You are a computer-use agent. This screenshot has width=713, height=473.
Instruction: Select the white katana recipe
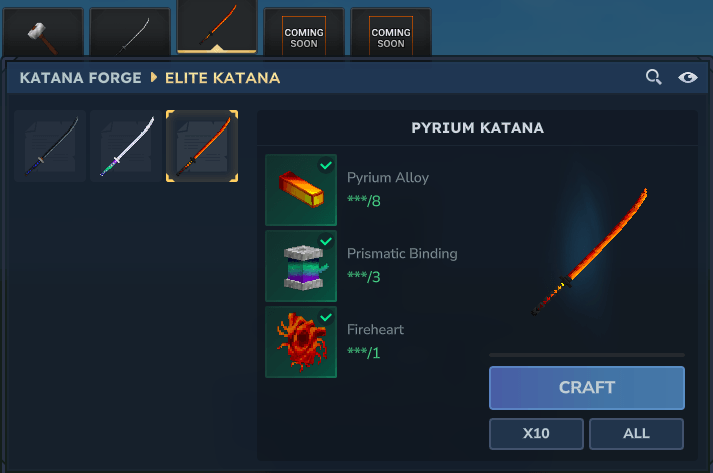[x=126, y=146]
